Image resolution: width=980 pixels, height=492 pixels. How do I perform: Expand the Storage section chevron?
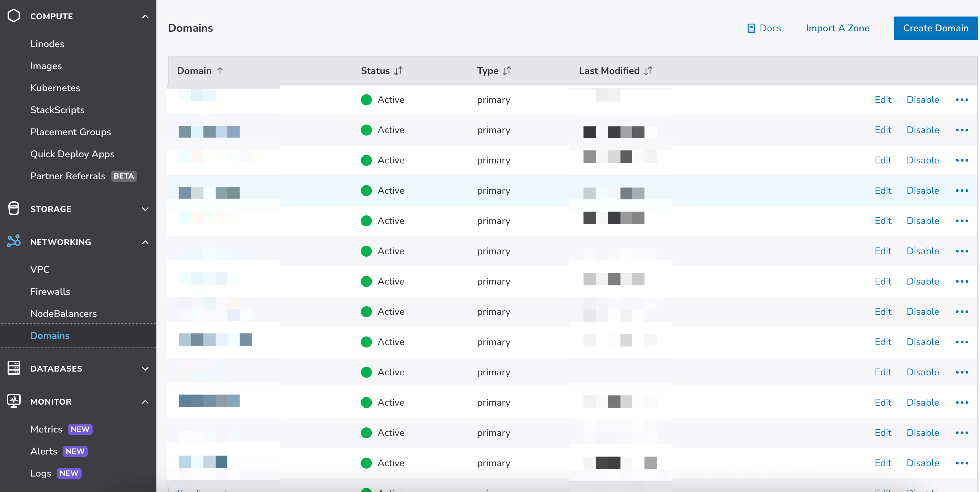tap(145, 209)
